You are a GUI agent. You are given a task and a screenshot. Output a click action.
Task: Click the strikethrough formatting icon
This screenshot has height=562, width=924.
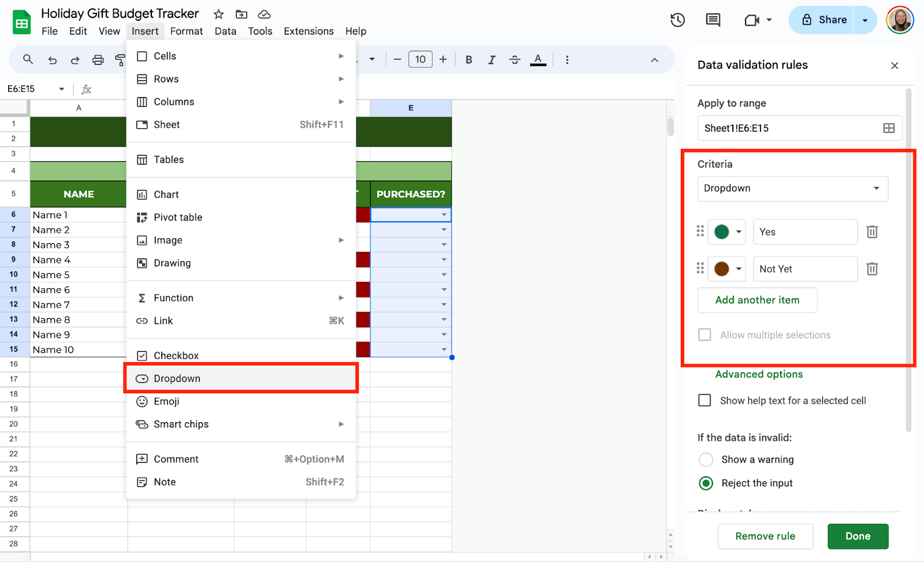[515, 59]
